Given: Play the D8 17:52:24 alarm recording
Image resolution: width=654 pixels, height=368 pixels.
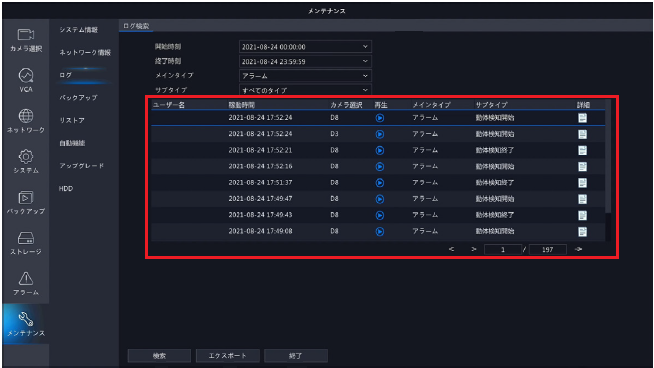Looking at the screenshot, I should click(380, 118).
